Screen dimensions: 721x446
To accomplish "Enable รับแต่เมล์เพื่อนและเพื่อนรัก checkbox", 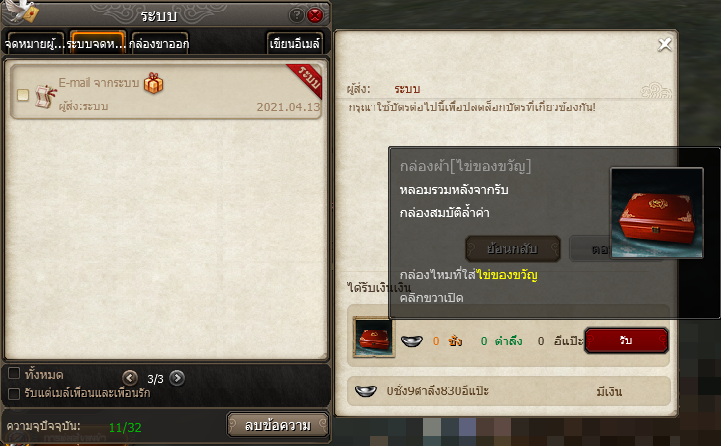I will click(x=14, y=393).
